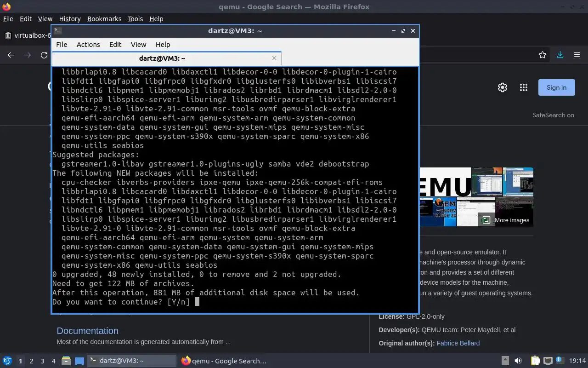588x368 pixels.
Task: Go back with Firefox back arrow
Action: tap(11, 55)
